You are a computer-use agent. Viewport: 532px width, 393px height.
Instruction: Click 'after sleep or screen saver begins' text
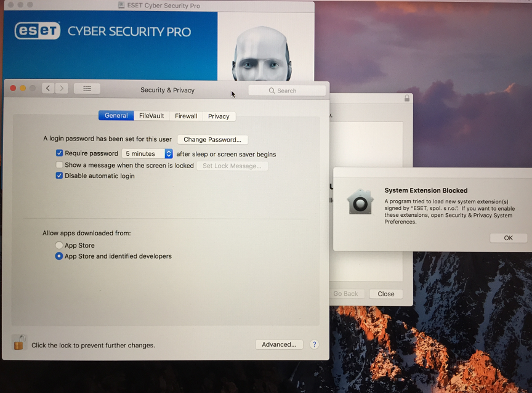tap(227, 154)
